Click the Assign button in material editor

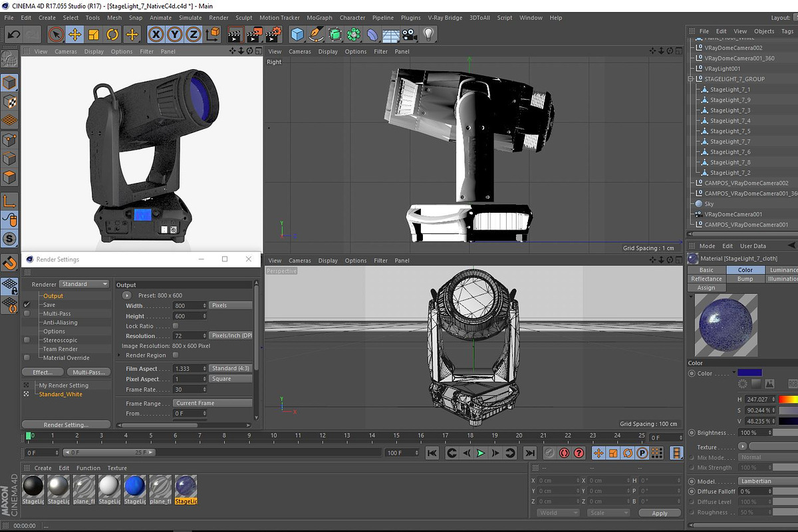pyautogui.click(x=706, y=287)
